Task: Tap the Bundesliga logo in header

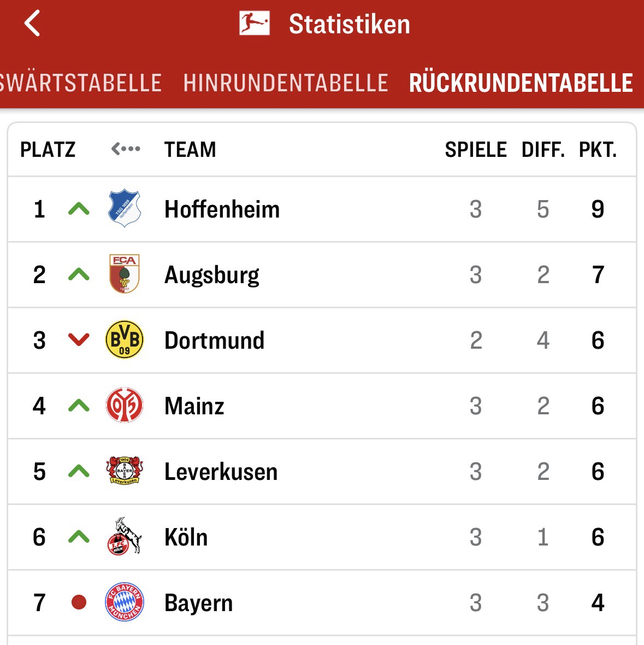Action: [254, 24]
